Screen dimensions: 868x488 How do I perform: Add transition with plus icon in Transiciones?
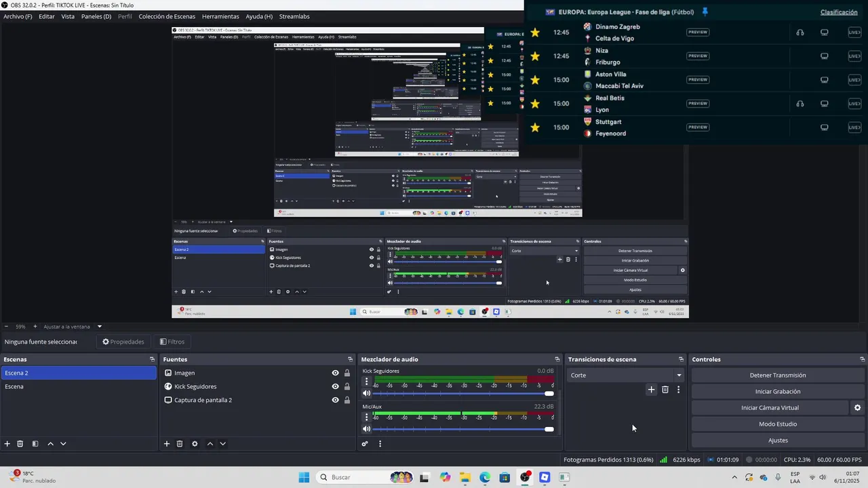click(x=651, y=390)
